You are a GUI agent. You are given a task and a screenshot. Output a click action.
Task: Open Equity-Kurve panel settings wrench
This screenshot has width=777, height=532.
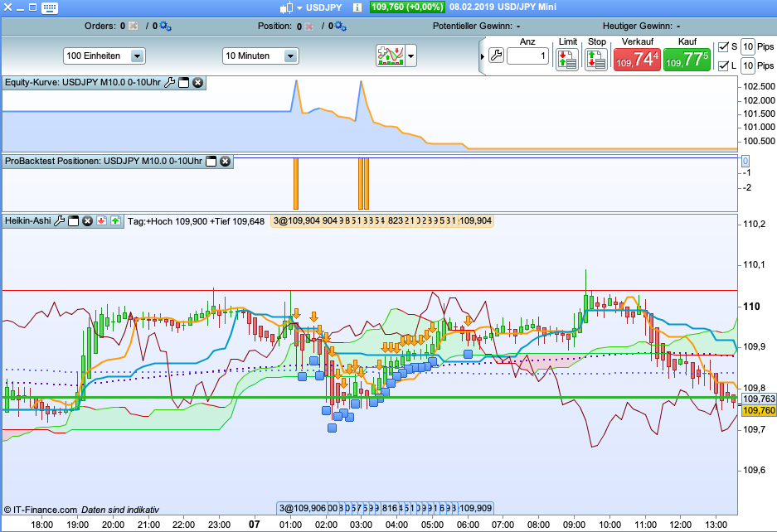[169, 83]
